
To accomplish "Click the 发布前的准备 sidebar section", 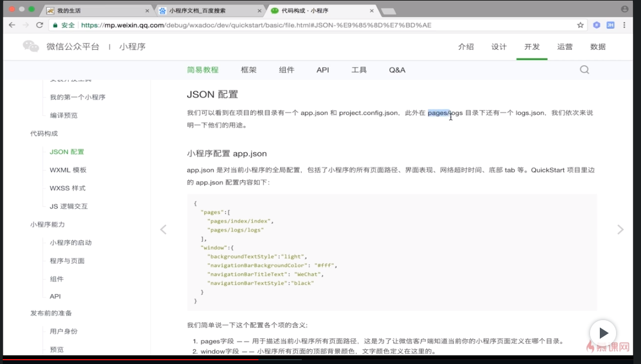I will pos(51,313).
